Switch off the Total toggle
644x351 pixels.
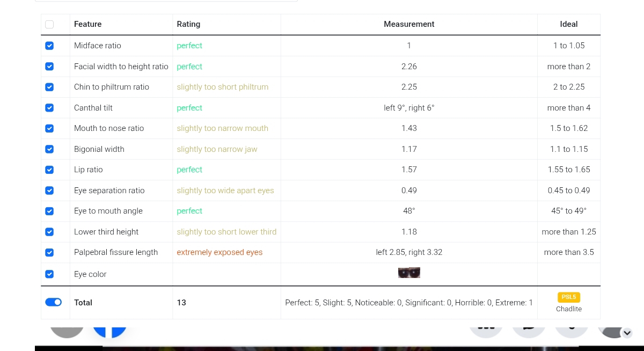pos(54,303)
